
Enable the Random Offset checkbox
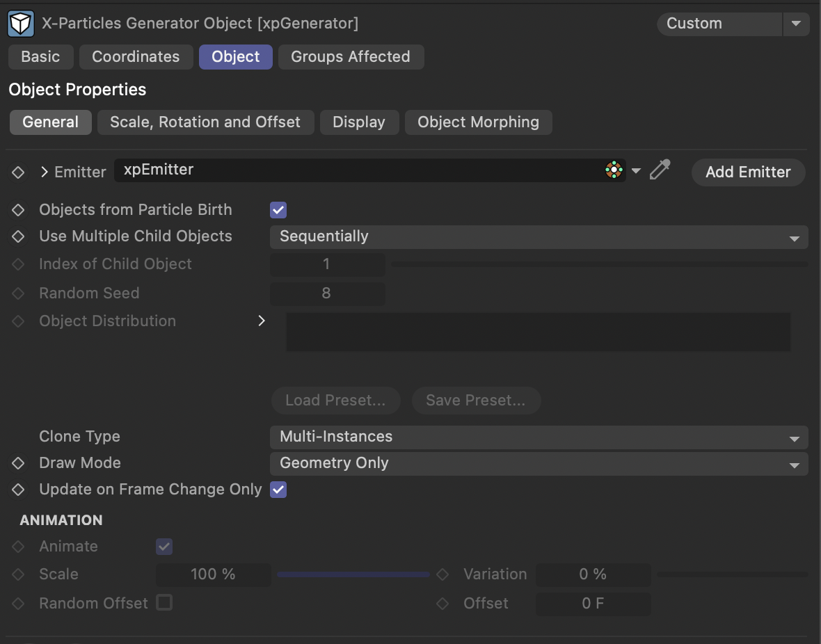click(x=164, y=603)
